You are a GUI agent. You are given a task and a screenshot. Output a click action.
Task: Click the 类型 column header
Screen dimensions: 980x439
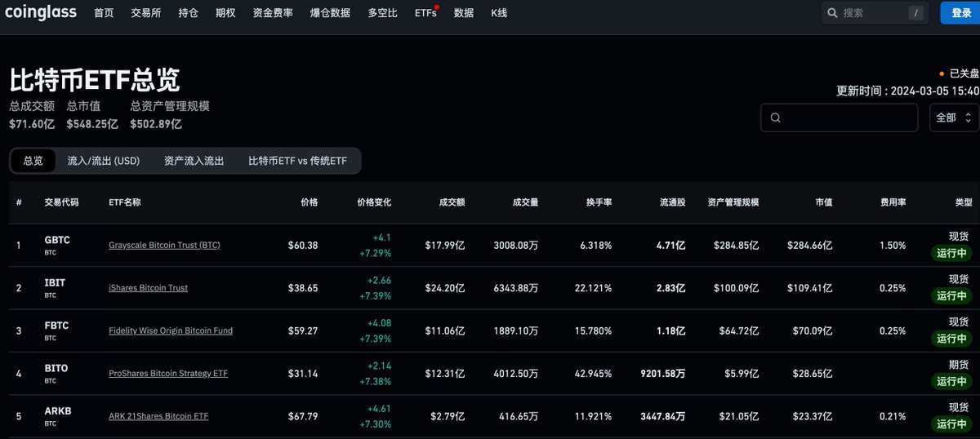click(964, 202)
